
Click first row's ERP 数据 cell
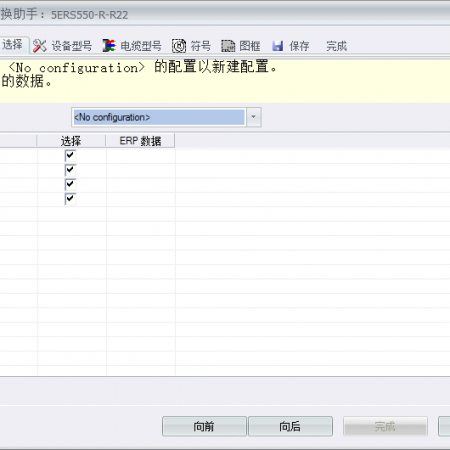point(141,156)
